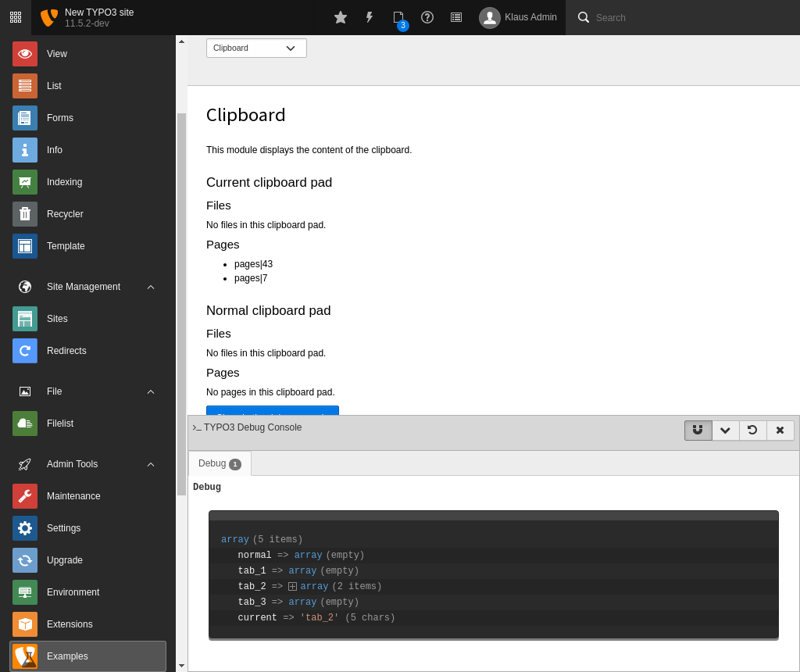Open the help question mark icon
This screenshot has height=672, width=800.
(x=427, y=17)
